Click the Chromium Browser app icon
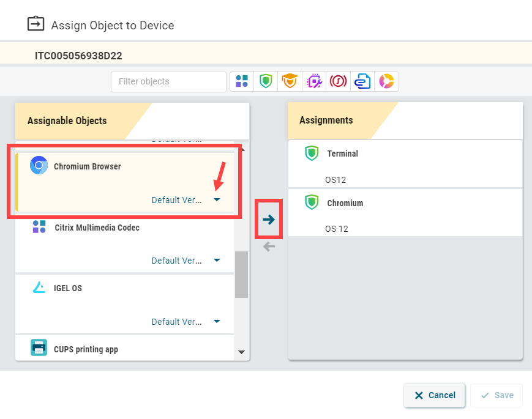Image resolution: width=532 pixels, height=419 pixels. coord(39,166)
